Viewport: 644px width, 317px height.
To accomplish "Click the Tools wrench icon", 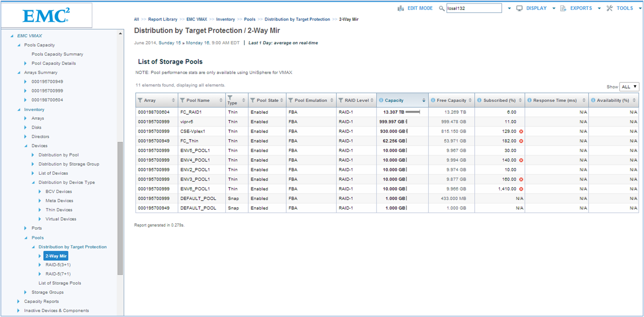I will 610,8.
